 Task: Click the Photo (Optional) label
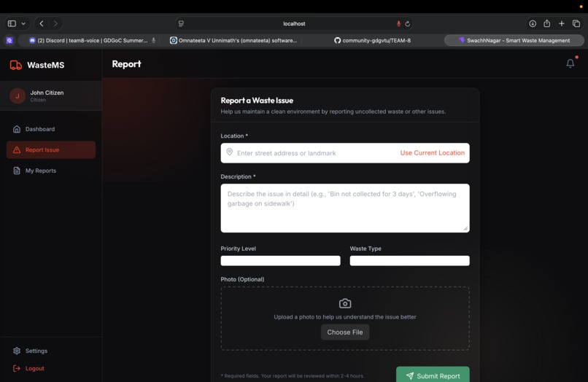pyautogui.click(x=242, y=279)
